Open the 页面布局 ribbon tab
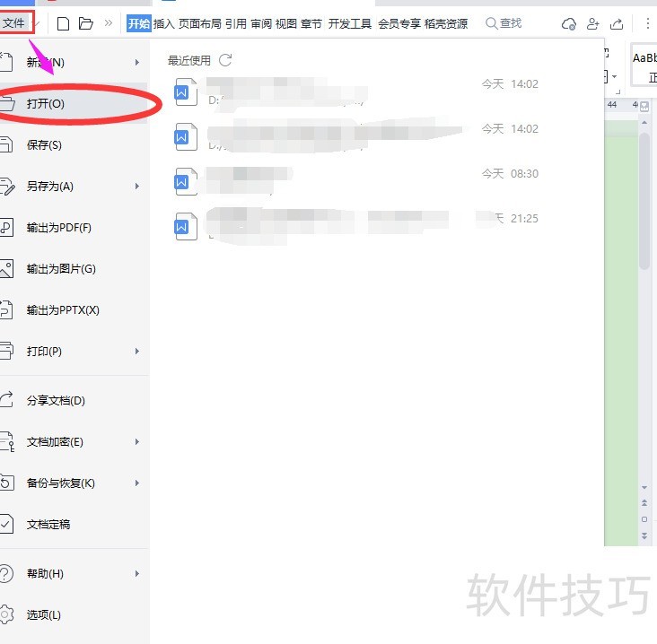This screenshot has width=657, height=644. (200, 23)
